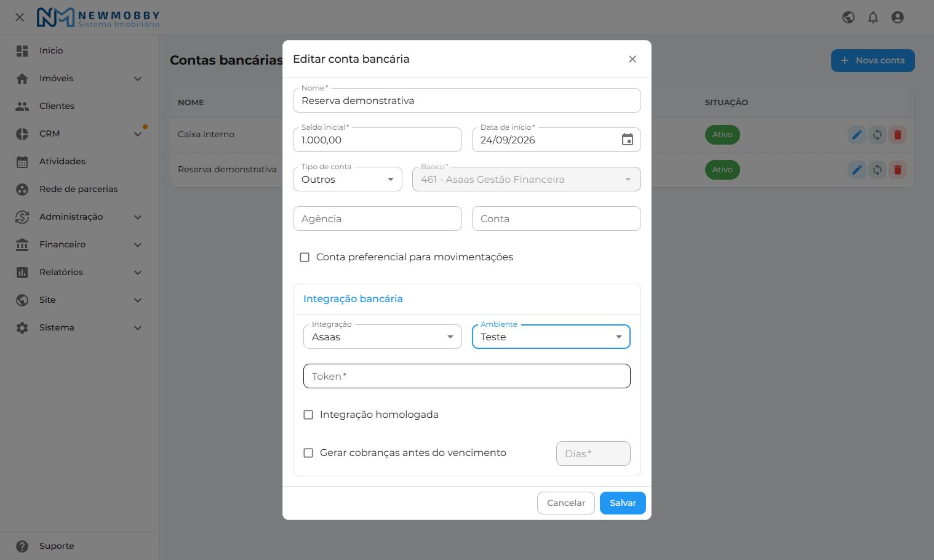The height and width of the screenshot is (560, 934).
Task: Click the Nova conta button
Action: coord(873,60)
